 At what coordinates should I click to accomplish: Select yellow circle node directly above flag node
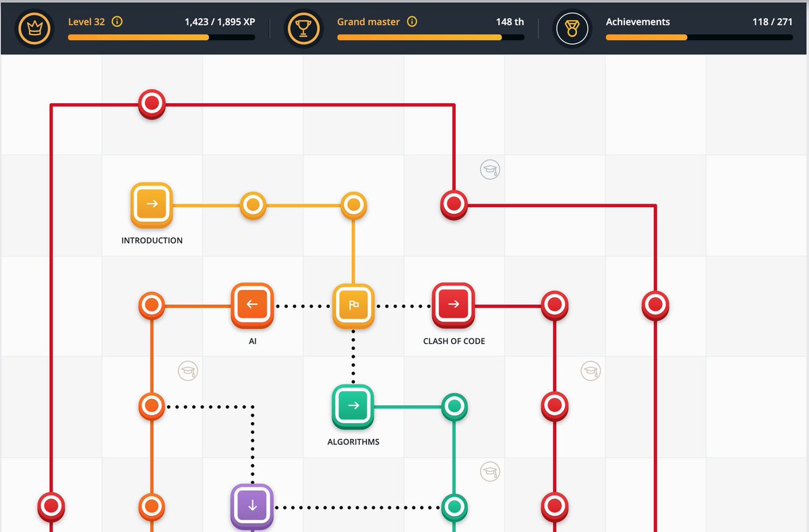[353, 205]
